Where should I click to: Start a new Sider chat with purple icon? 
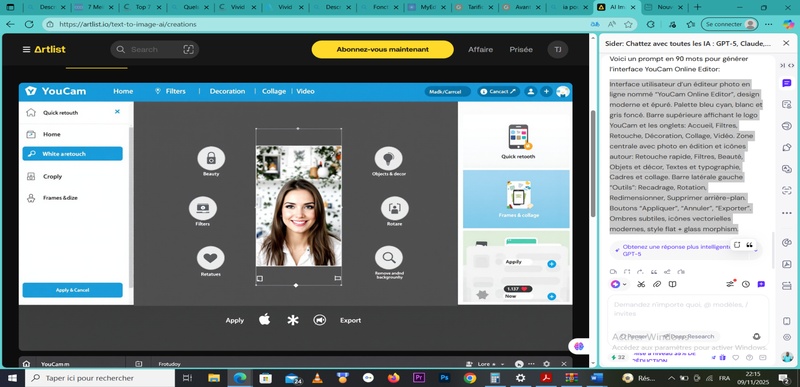point(761,284)
